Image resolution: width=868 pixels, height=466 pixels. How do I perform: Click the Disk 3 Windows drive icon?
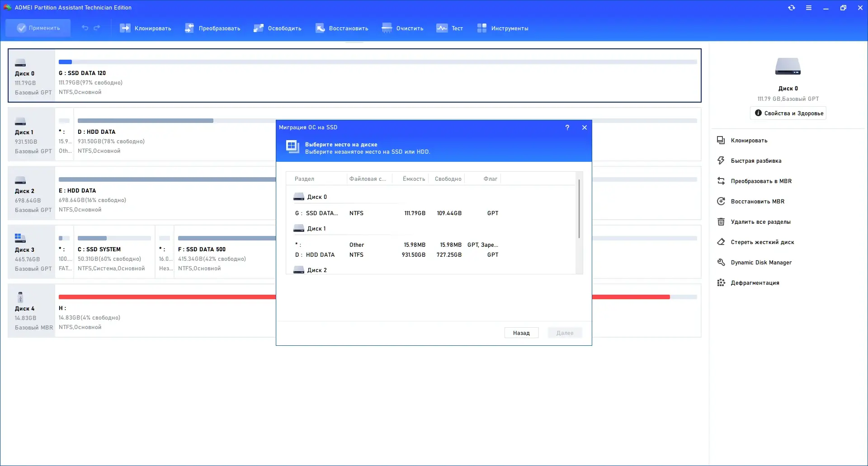[20, 238]
